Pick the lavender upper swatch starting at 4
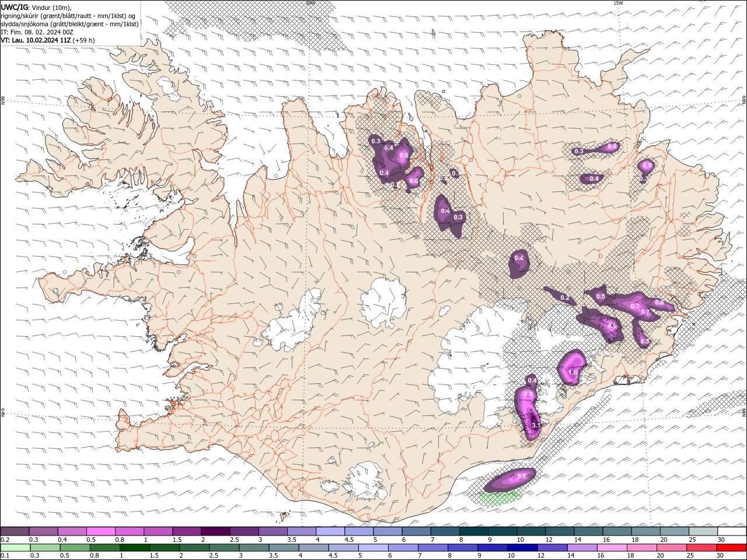 point(330,531)
